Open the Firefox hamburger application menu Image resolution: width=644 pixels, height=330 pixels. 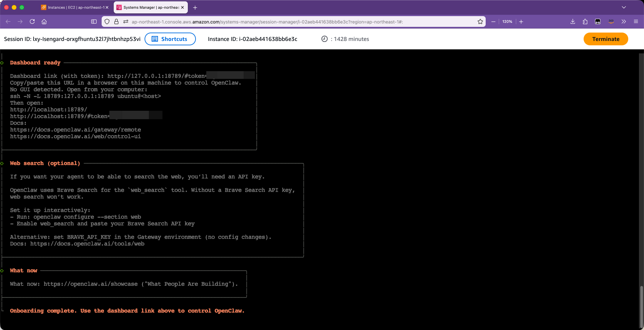click(x=636, y=21)
